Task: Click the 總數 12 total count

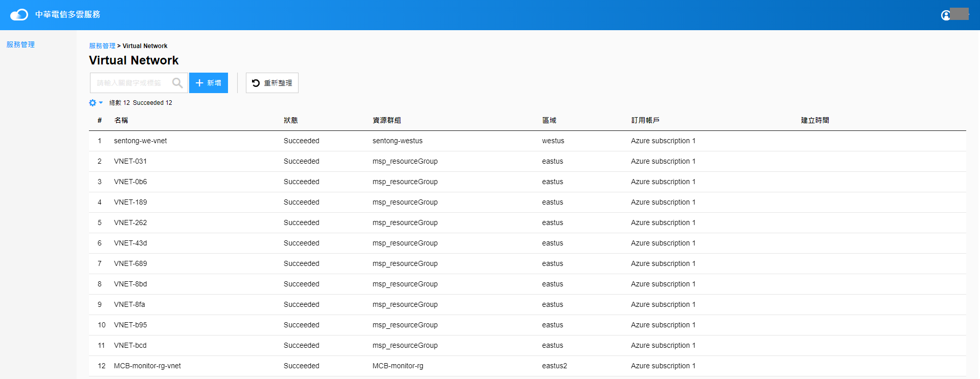Action: 120,103
